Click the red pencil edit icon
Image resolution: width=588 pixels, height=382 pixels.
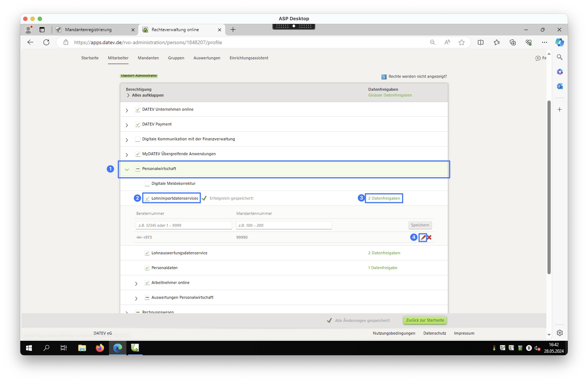click(x=423, y=237)
